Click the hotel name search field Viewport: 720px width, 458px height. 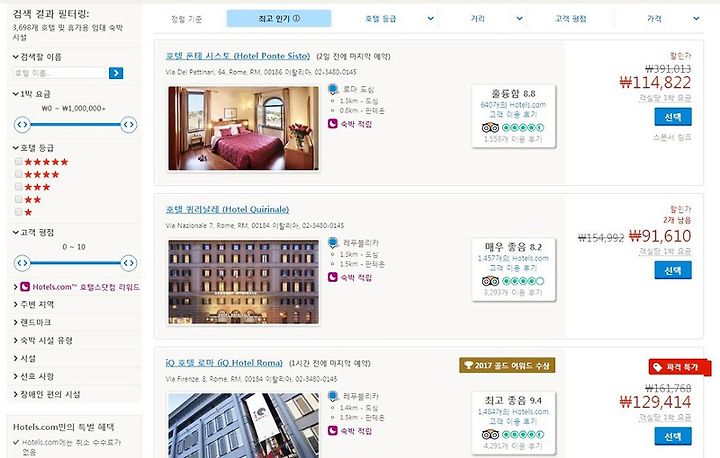[60, 73]
